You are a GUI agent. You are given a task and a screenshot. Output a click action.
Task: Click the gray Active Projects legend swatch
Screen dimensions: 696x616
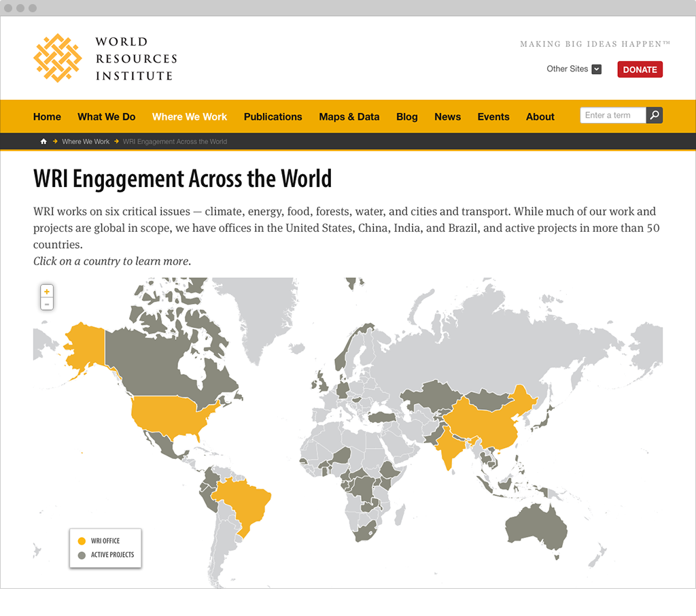(82, 555)
